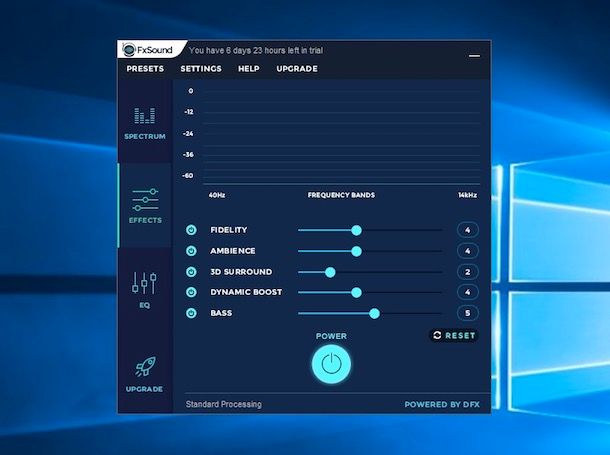Click the Ambience value box showing 4

(467, 251)
